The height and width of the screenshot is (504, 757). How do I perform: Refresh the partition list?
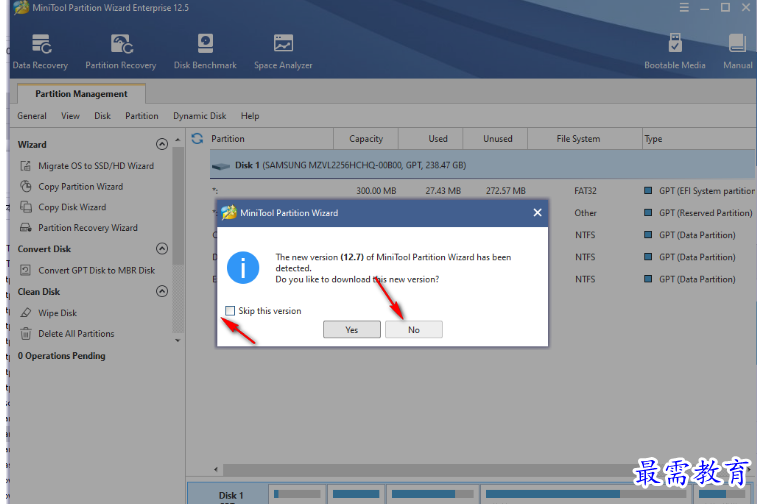click(197, 139)
